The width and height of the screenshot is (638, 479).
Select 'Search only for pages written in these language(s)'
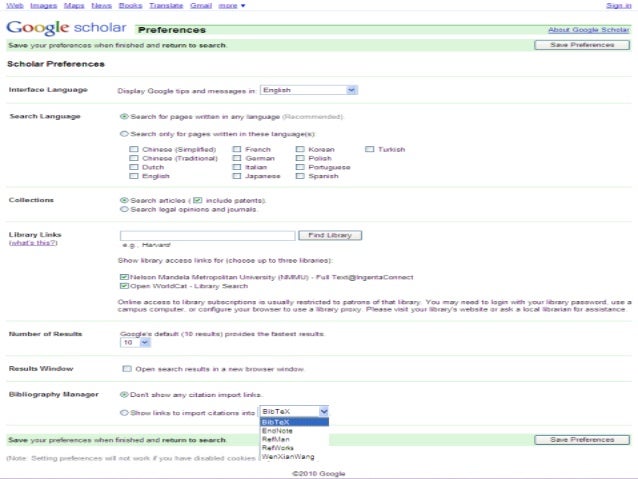click(x=124, y=133)
